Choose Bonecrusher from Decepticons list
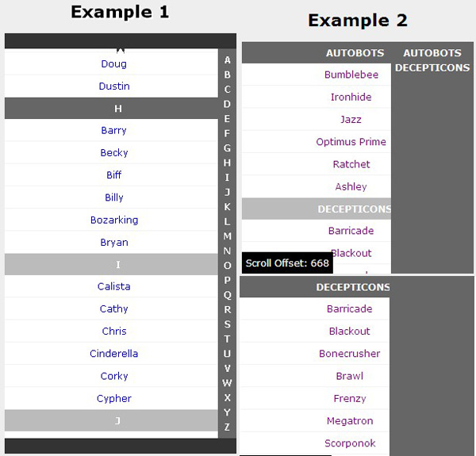Image resolution: width=476 pixels, height=456 pixels. 349,354
